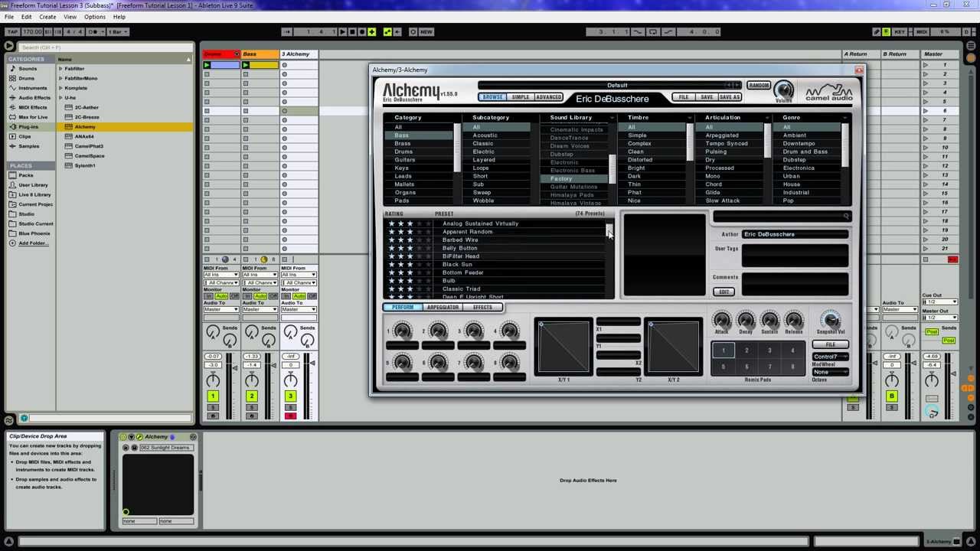Select Sounds in browser categories
This screenshot has height=551, width=980.
pyautogui.click(x=28, y=69)
